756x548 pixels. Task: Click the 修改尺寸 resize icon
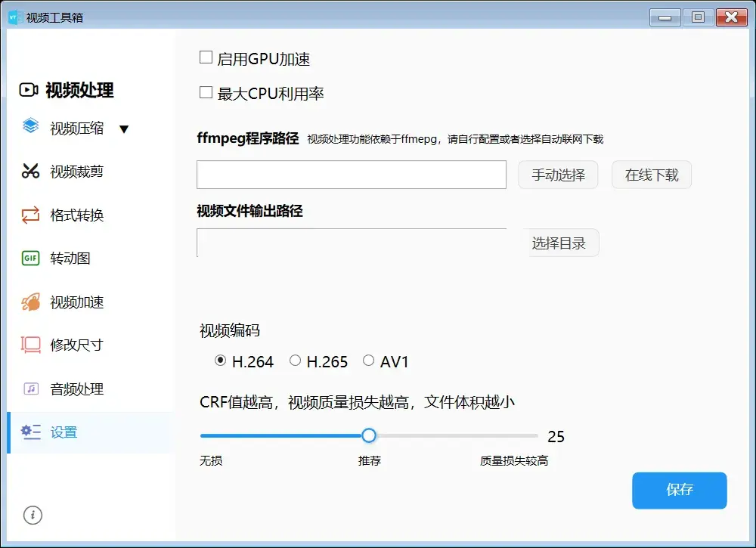[x=30, y=345]
